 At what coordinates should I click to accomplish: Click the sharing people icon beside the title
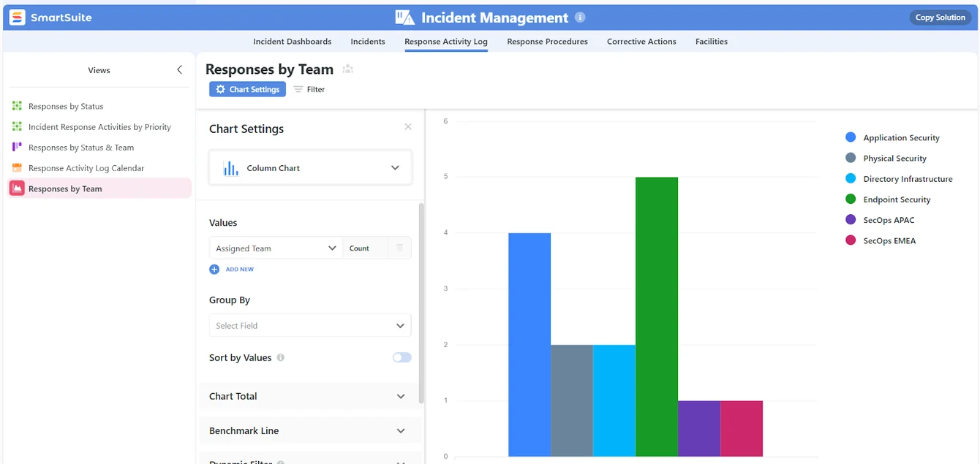tap(348, 69)
